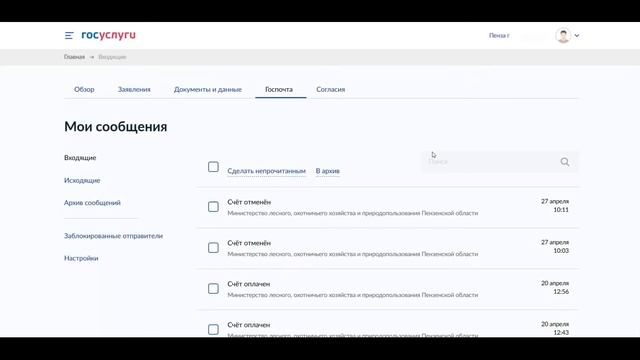
Task: Open Счёт оплачен message from 12:43
Action: point(249,325)
